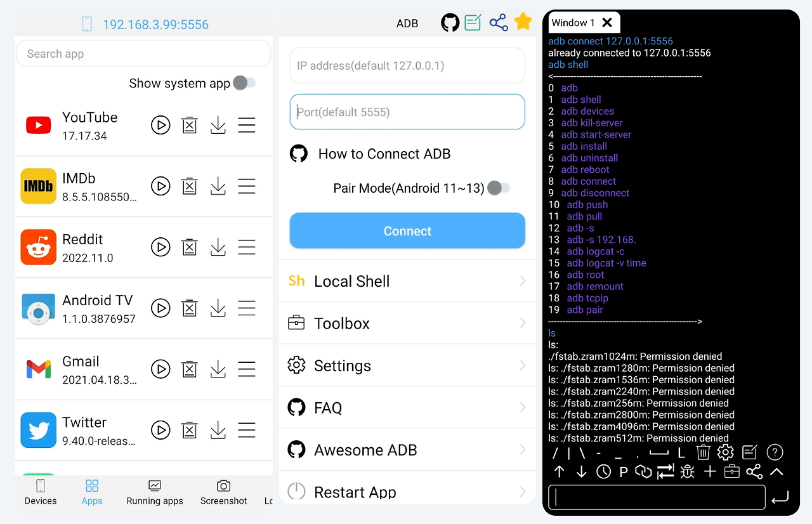
Task: Click the blue Connect button
Action: point(407,231)
